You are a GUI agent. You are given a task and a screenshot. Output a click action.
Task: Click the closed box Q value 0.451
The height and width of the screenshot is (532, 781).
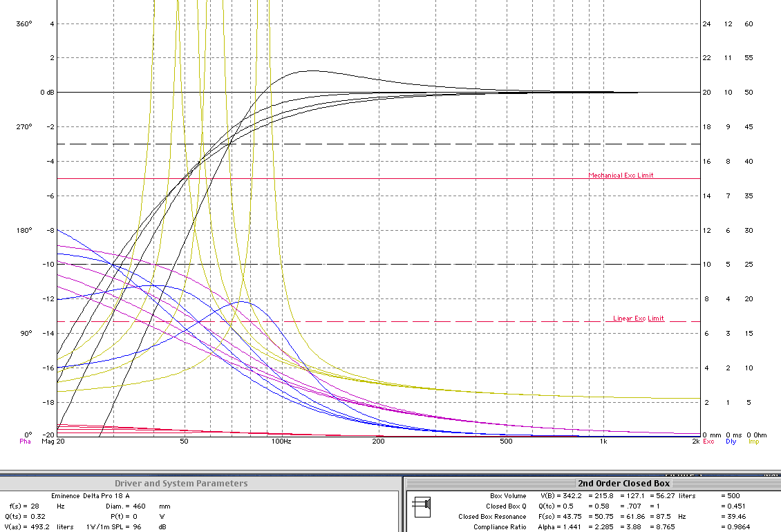coord(737,506)
